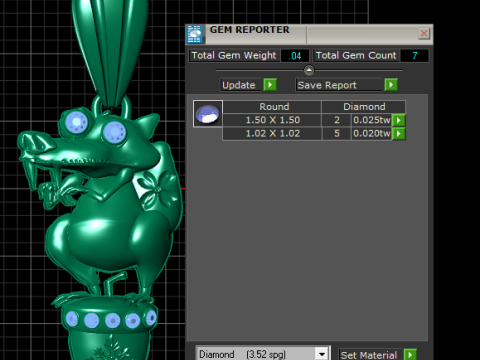Click the material dropdown arrow button

(x=322, y=354)
